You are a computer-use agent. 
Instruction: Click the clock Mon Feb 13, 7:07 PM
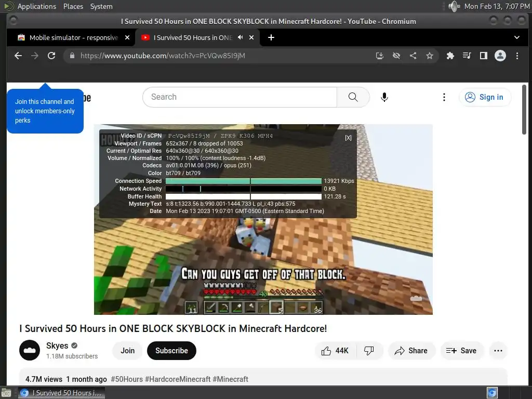tap(496, 6)
